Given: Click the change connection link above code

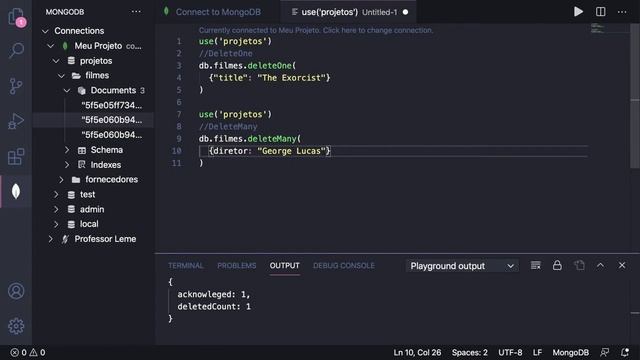Looking at the screenshot, I should [x=316, y=30].
